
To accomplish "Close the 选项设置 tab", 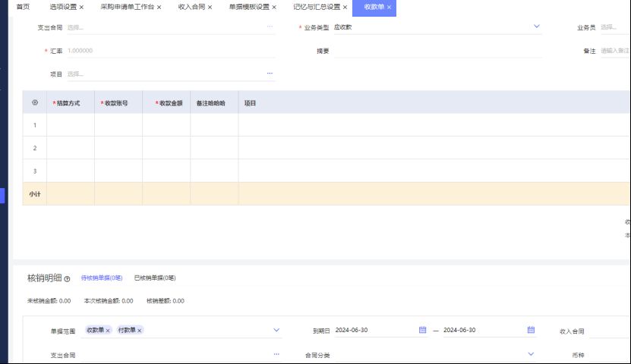I will click(x=81, y=7).
